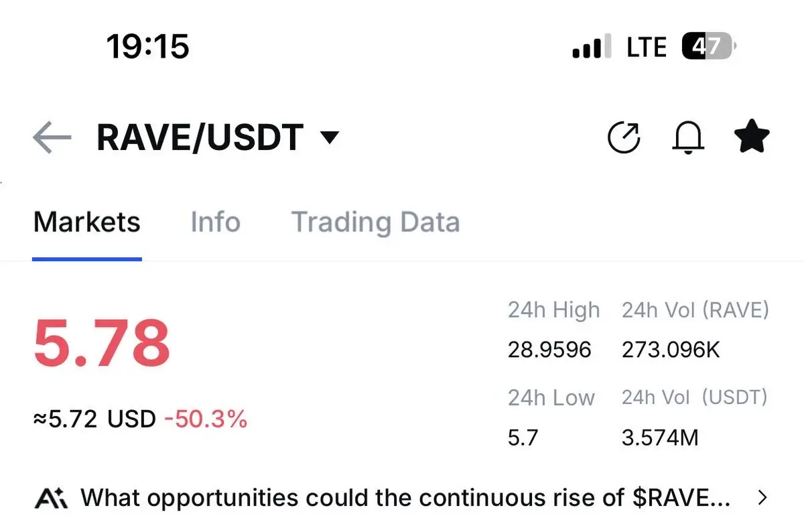Tap the 24h Vol (RAVE) value 273.096K
This screenshot has height=532, width=804.
pyautogui.click(x=671, y=350)
